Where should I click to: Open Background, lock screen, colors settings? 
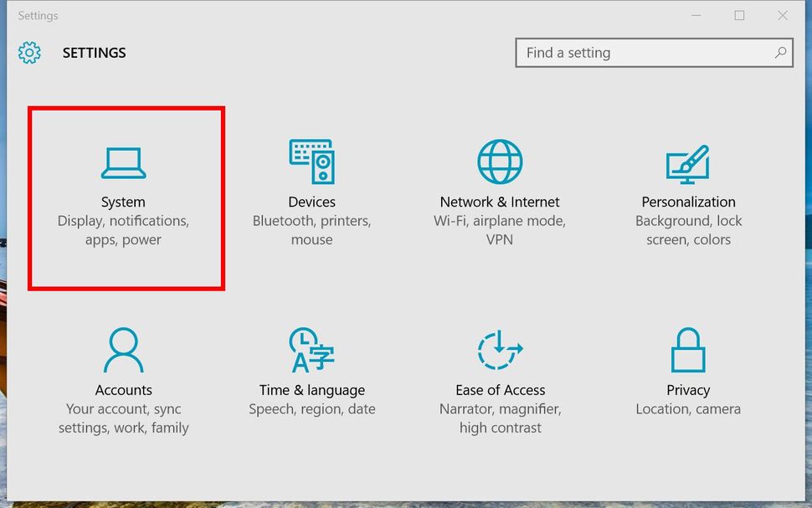688,230
